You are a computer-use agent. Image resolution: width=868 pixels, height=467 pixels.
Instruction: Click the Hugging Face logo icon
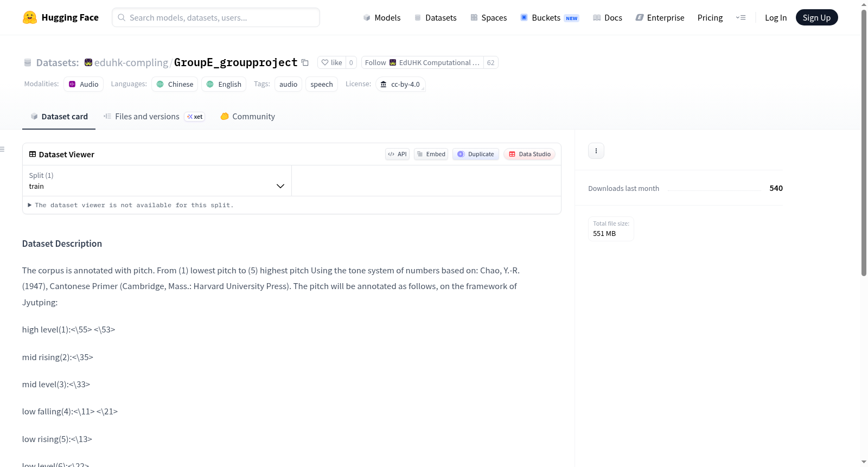click(30, 17)
